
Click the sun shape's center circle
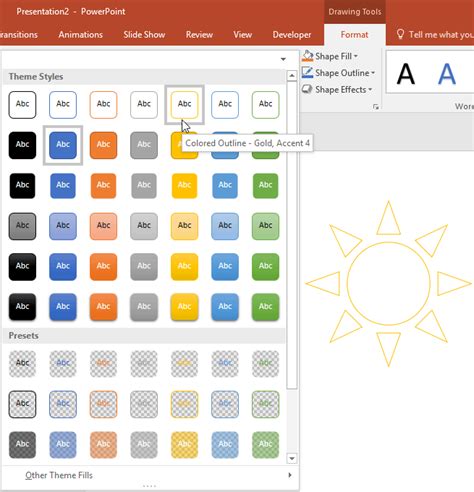pos(389,283)
